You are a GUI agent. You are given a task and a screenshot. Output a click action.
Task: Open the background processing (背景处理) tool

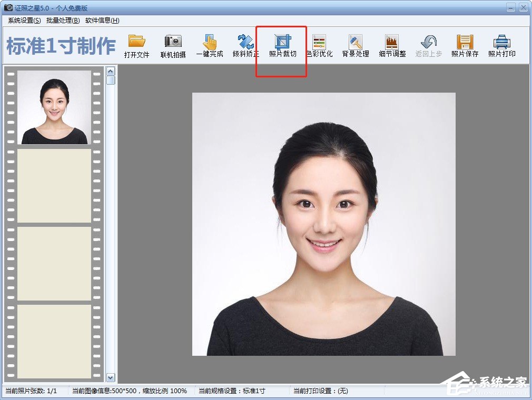(x=356, y=42)
